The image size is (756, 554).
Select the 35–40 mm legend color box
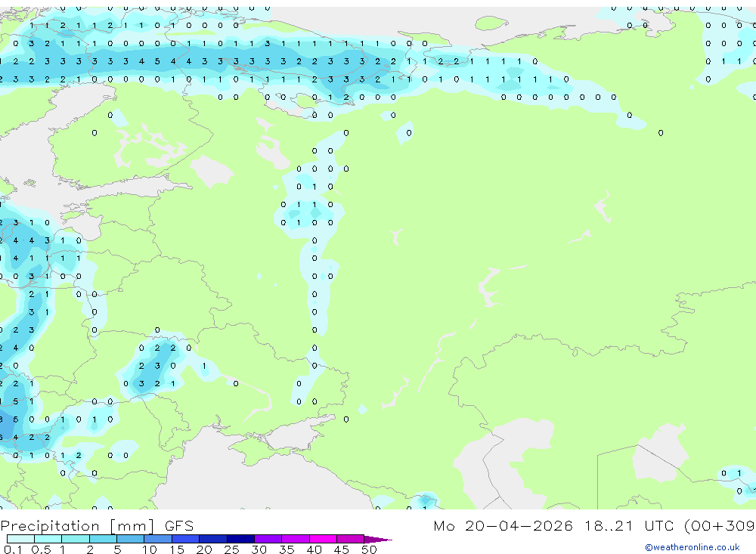pos(295,539)
